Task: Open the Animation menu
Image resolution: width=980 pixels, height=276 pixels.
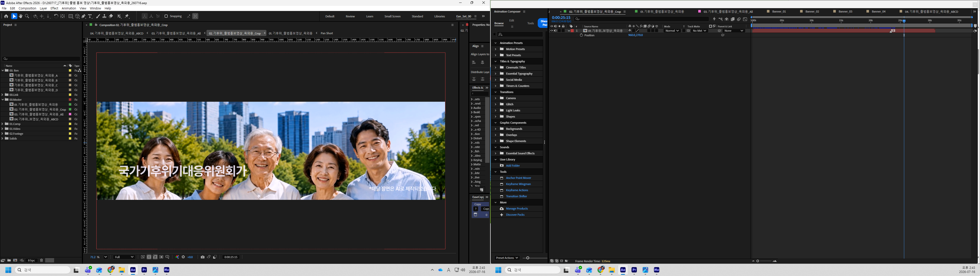Action: [69, 8]
